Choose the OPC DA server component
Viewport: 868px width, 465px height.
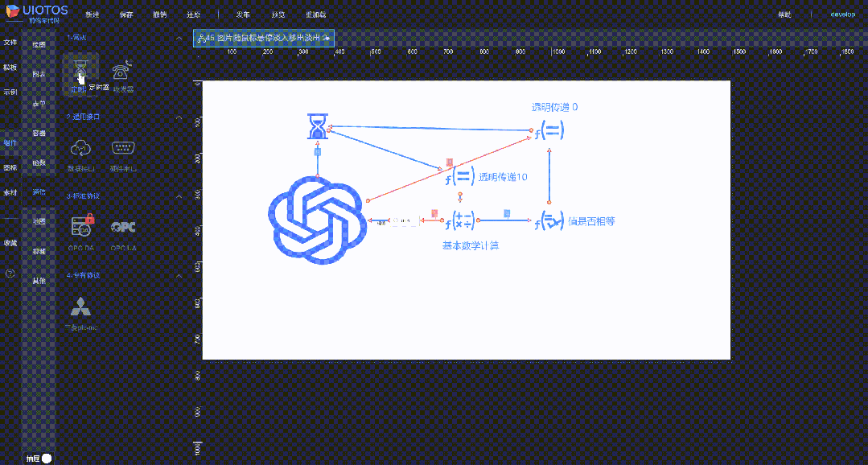click(82, 227)
